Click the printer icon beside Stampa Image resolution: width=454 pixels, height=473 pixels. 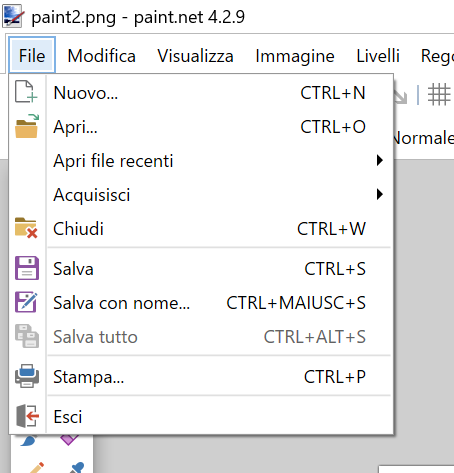(x=27, y=376)
